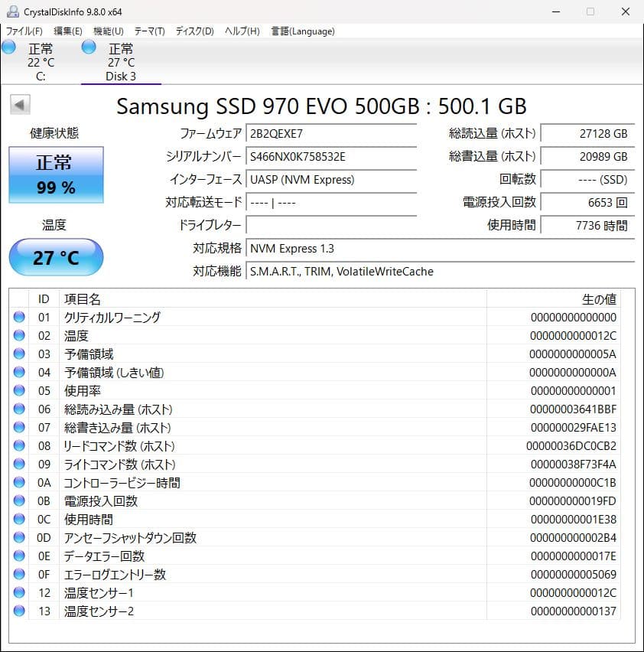
Task: Click raw value 00000000005069
Action: point(574,574)
